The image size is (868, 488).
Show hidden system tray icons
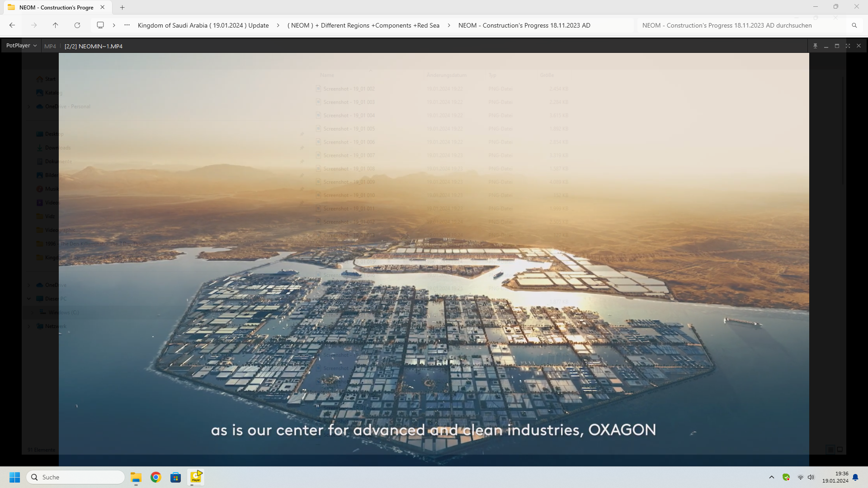point(772,477)
